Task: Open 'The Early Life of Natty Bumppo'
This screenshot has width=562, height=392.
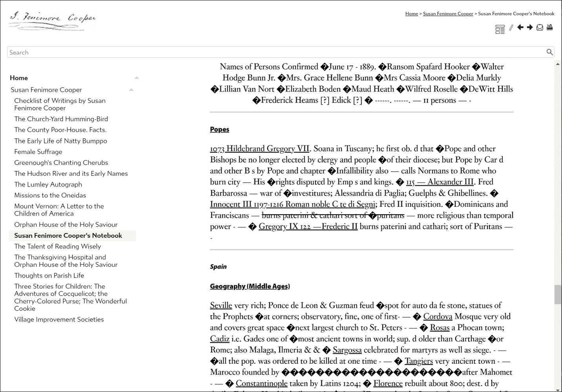Action: tap(60, 140)
